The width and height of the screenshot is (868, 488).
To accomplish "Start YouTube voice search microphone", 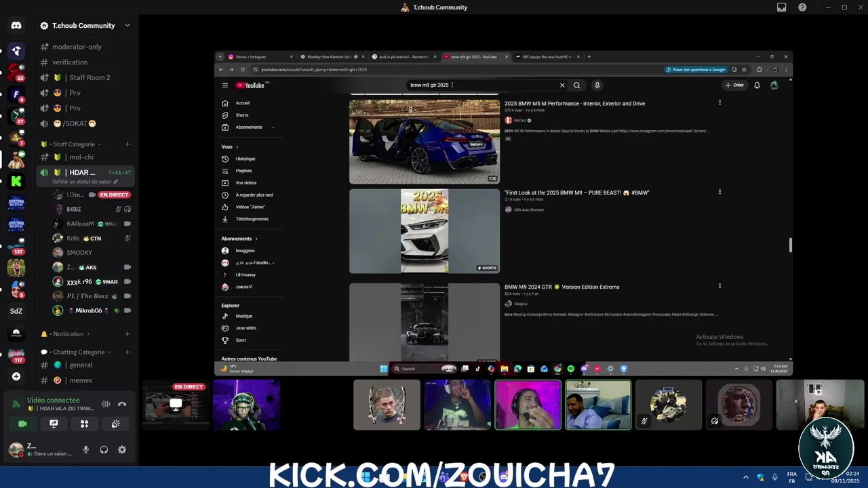I will pos(597,85).
